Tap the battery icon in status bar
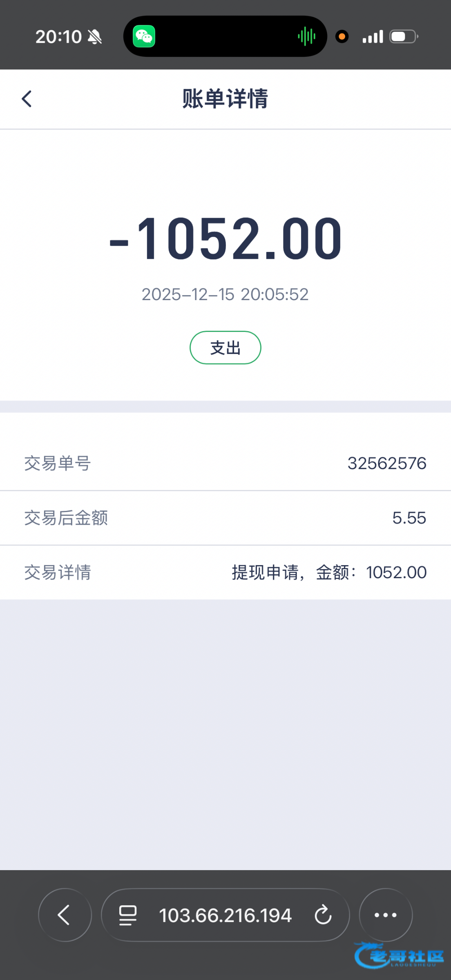Image resolution: width=451 pixels, height=980 pixels. click(x=404, y=37)
